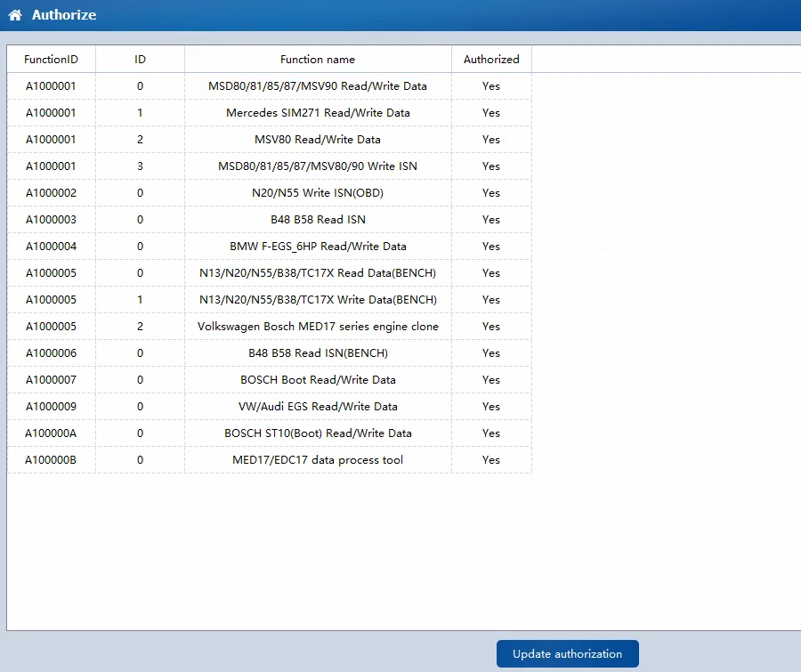801x672 pixels.
Task: Select Volkswagen Bosch MED17 series engine clone
Action: [317, 327]
